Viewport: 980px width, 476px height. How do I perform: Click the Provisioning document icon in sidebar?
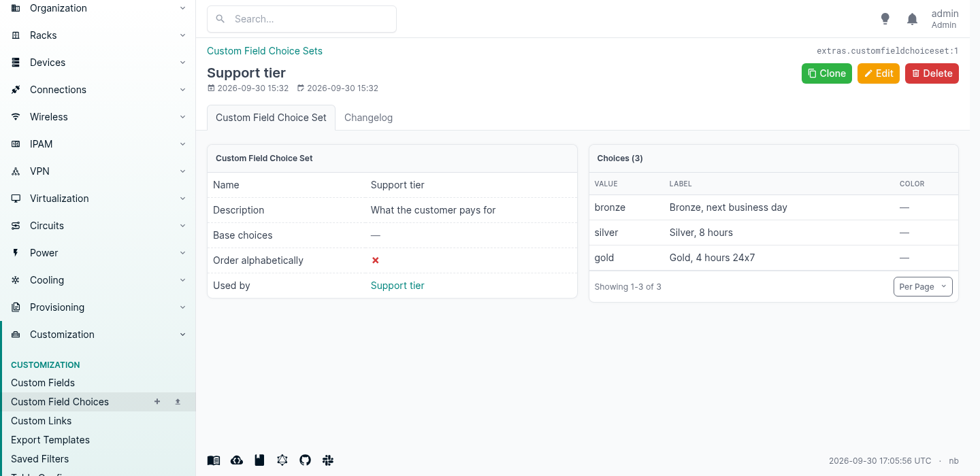pos(16,307)
